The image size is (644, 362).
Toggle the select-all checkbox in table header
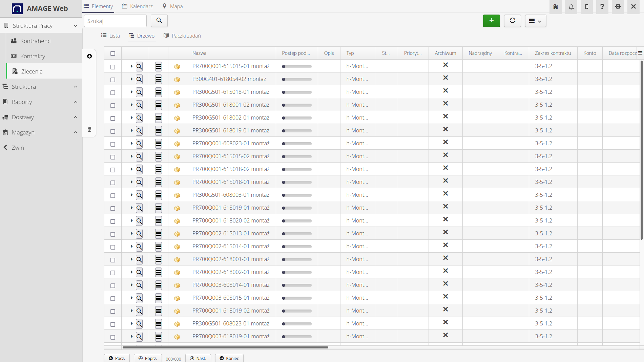(113, 54)
